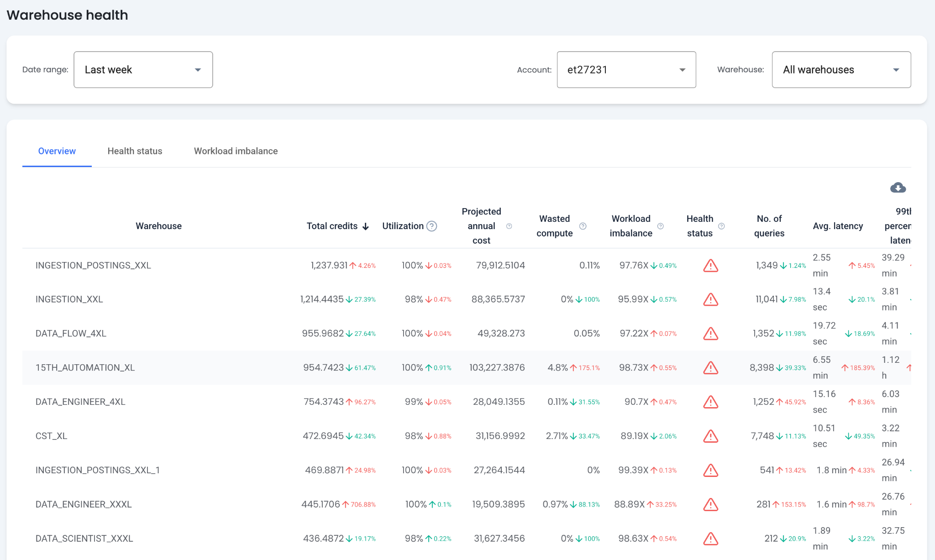Click the cloud download icon
Screen dimensions: 935x560
click(898, 188)
